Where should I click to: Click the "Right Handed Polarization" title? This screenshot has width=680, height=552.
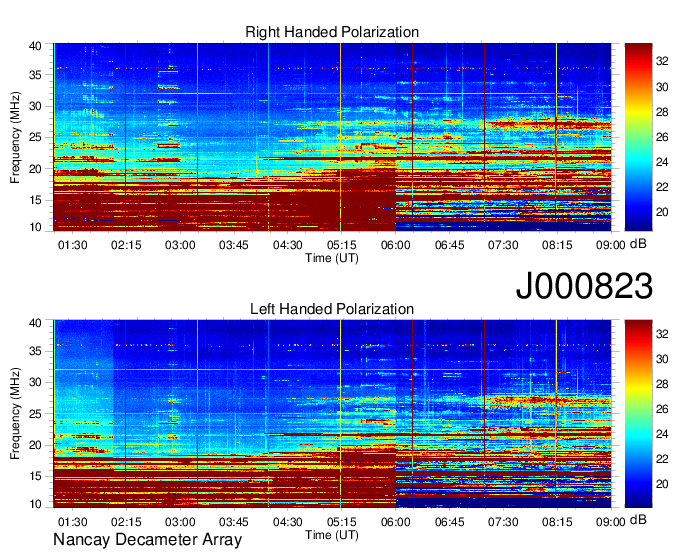pyautogui.click(x=332, y=32)
